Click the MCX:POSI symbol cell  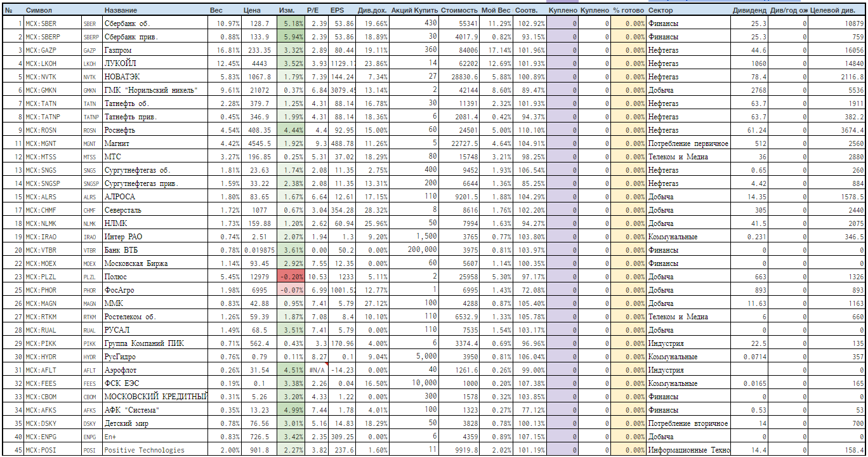point(53,450)
